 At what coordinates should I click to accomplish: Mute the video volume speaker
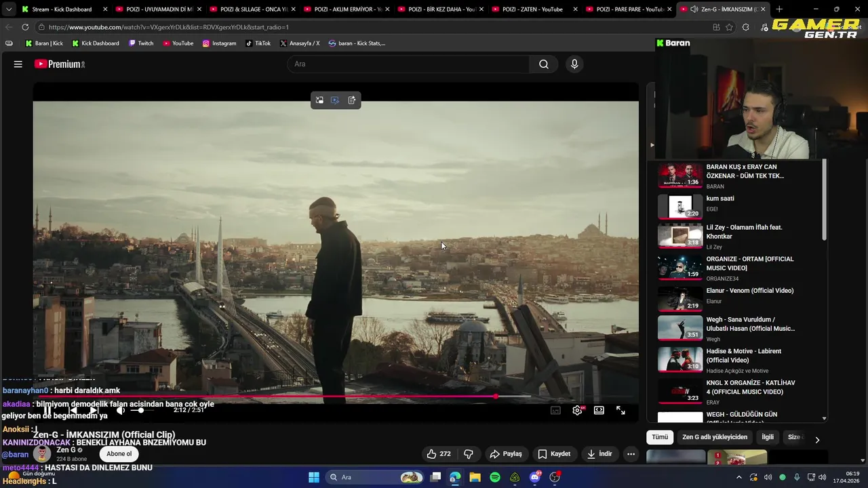[x=121, y=410]
